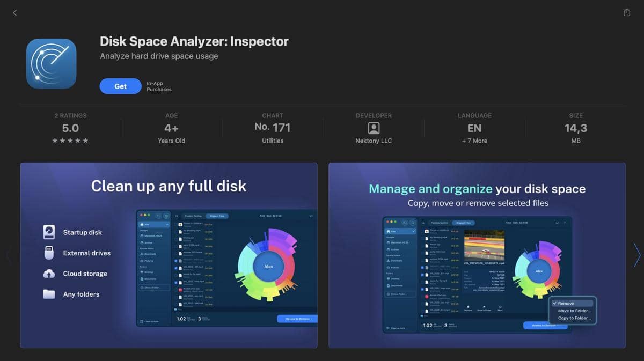Click the race track video preview thumbnail
This screenshot has width=644, height=361.
[484, 245]
